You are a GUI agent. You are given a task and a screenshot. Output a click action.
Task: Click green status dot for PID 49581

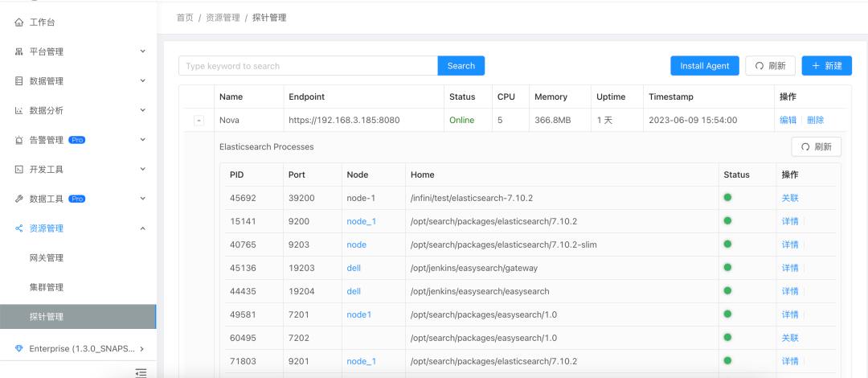727,314
